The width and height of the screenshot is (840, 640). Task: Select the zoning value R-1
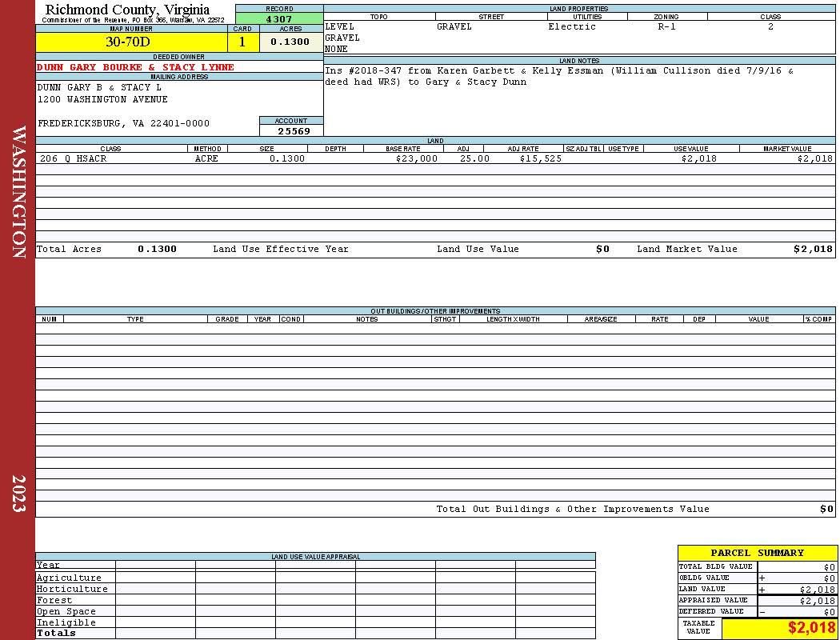666,26
